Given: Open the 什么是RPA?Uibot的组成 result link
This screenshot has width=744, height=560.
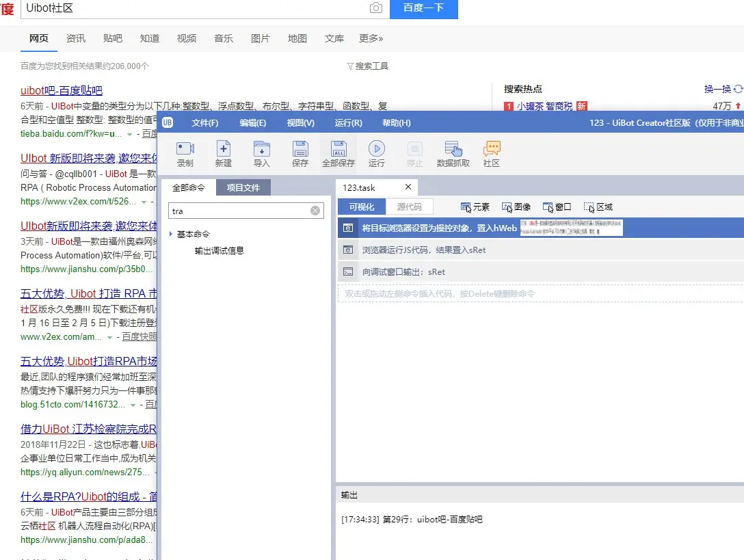Looking at the screenshot, I should pyautogui.click(x=89, y=496).
